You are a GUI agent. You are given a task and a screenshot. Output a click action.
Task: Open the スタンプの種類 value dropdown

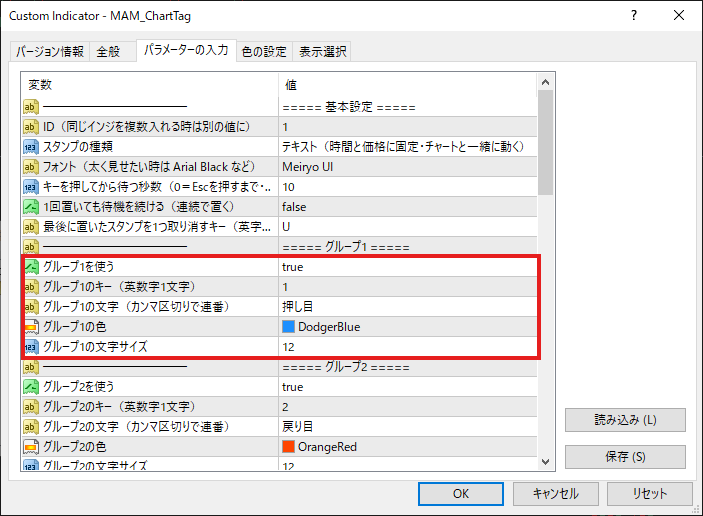tap(408, 147)
